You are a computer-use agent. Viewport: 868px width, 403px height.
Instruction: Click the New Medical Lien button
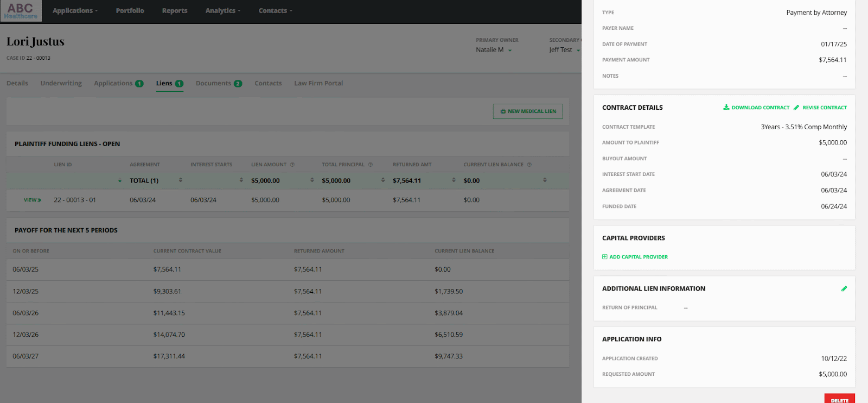click(x=528, y=111)
